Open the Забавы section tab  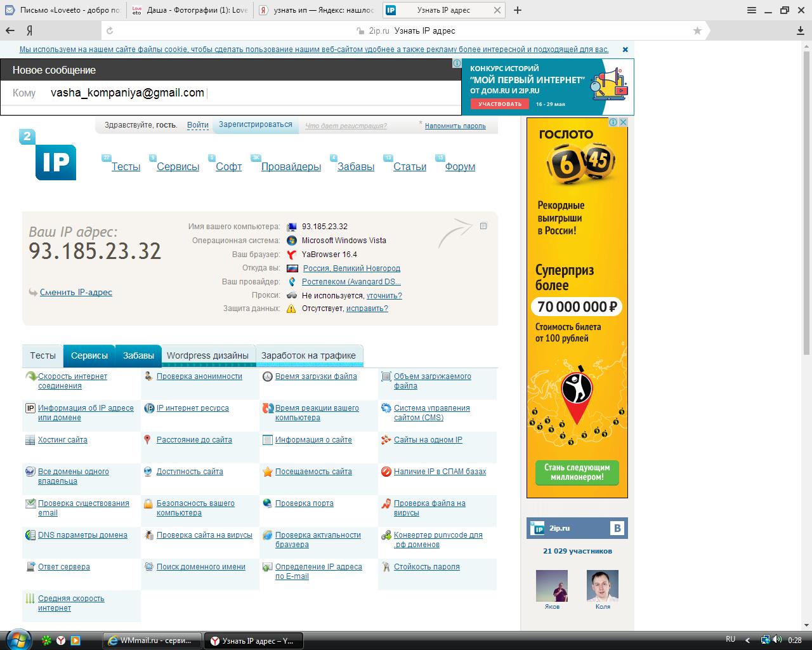(138, 355)
